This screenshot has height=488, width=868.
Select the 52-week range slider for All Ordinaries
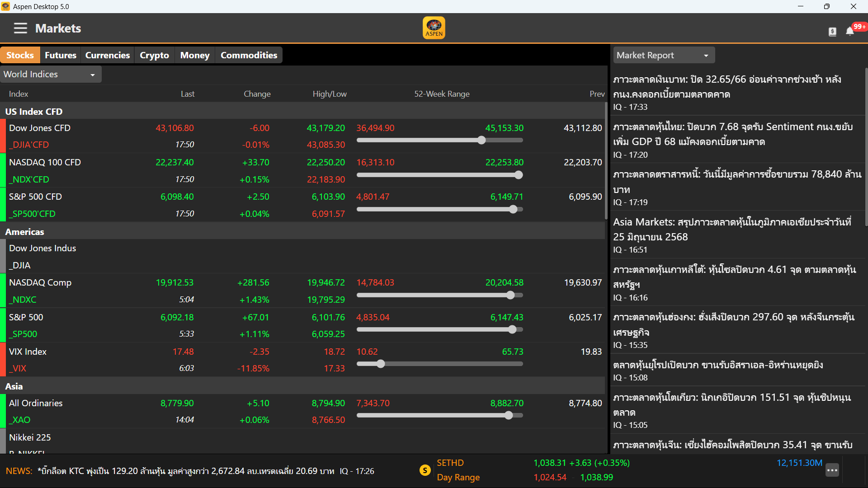[440, 415]
